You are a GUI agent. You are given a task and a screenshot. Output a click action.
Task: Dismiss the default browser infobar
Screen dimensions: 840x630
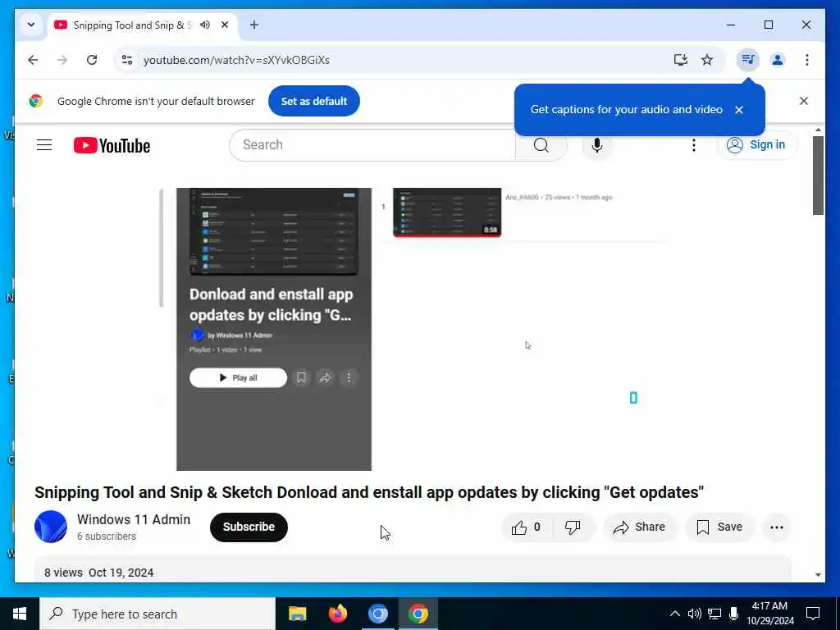pos(804,101)
